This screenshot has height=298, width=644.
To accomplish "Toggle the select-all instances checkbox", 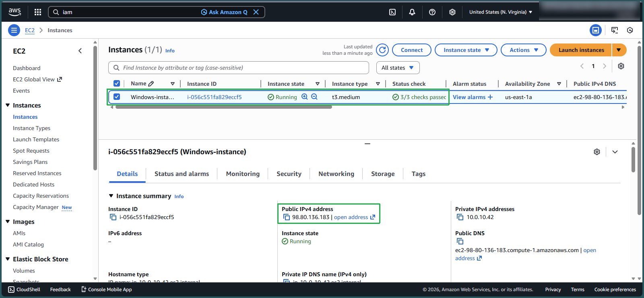I will pos(117,83).
